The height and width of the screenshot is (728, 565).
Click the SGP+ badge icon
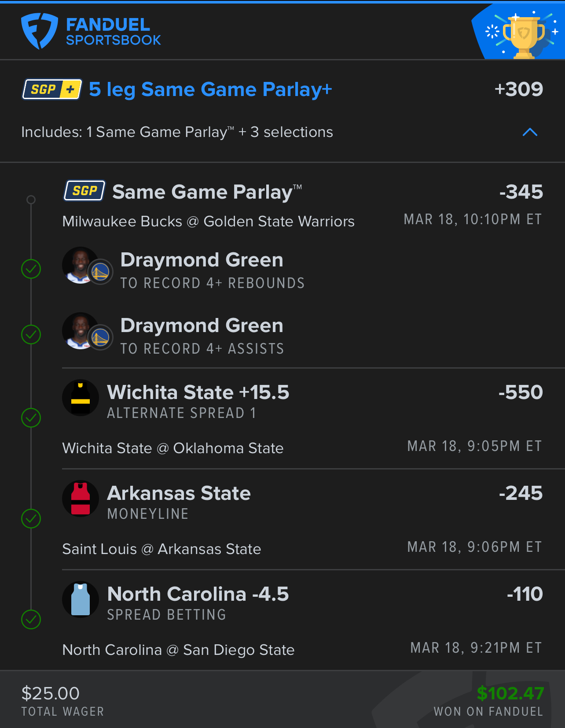(x=52, y=89)
